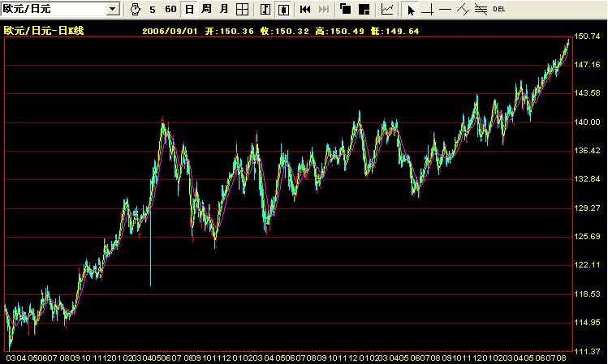Click the 114.95 price axis label
Image resolution: width=608 pixels, height=364 pixels.
587,322
